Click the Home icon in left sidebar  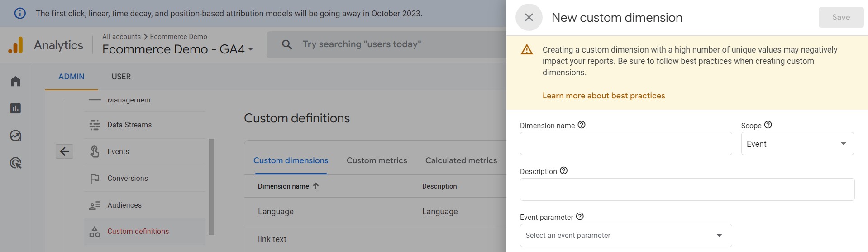coord(15,81)
